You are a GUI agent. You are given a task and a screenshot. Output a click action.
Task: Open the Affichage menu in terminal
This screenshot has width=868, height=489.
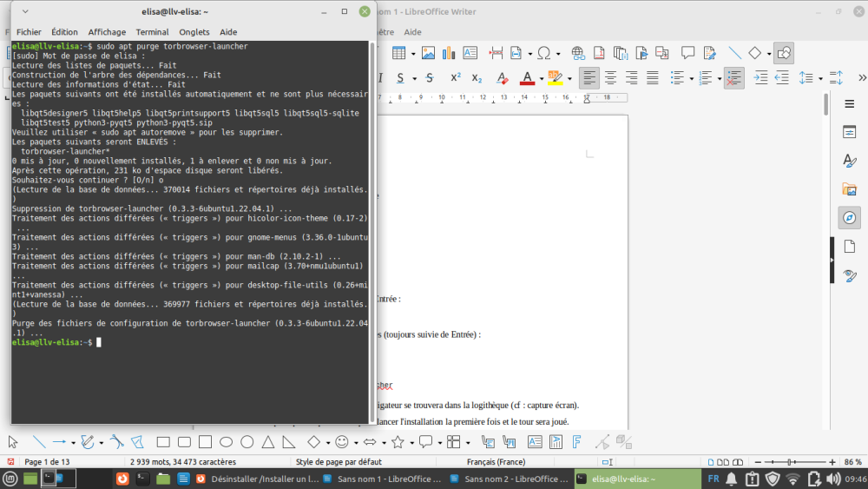pos(107,32)
